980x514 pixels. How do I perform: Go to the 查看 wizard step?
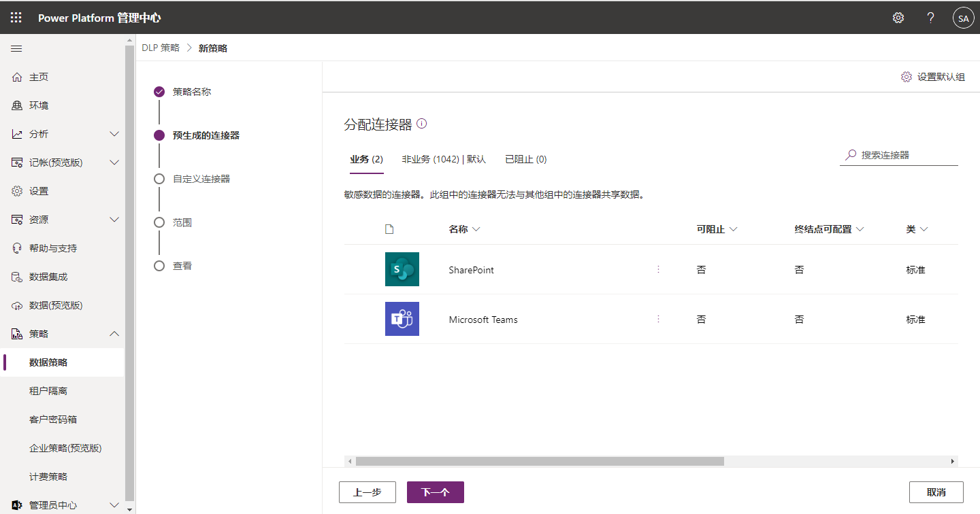182,266
